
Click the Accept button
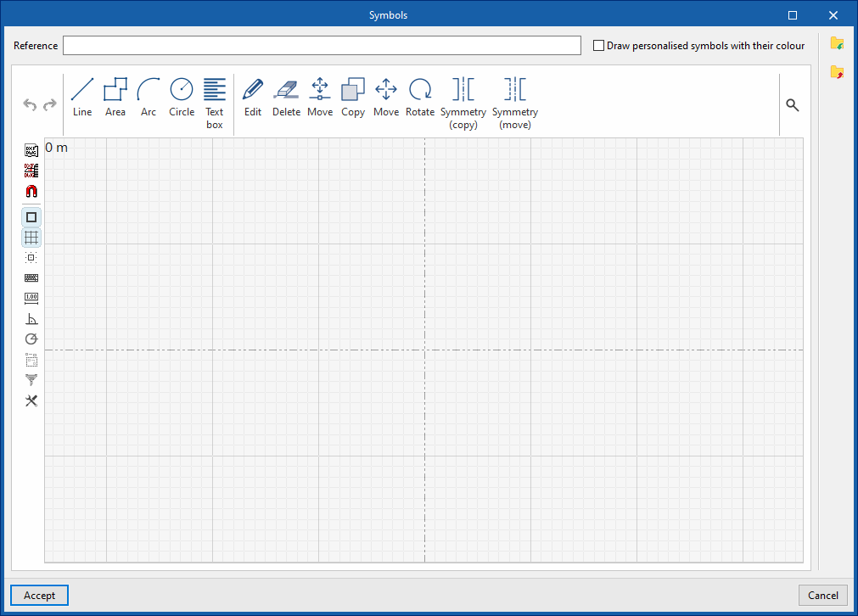(x=39, y=595)
